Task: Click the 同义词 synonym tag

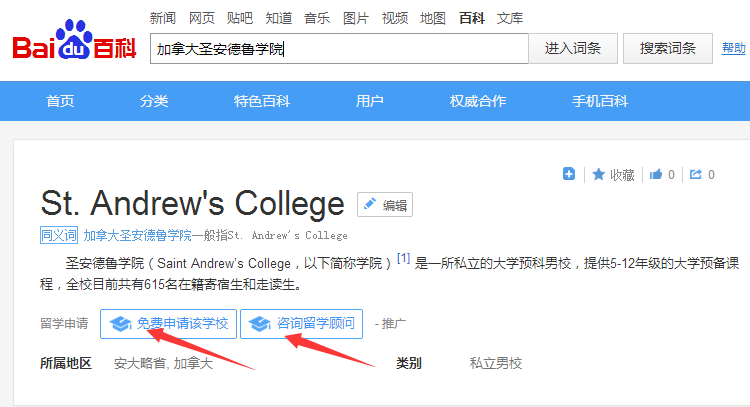Action: (x=59, y=235)
